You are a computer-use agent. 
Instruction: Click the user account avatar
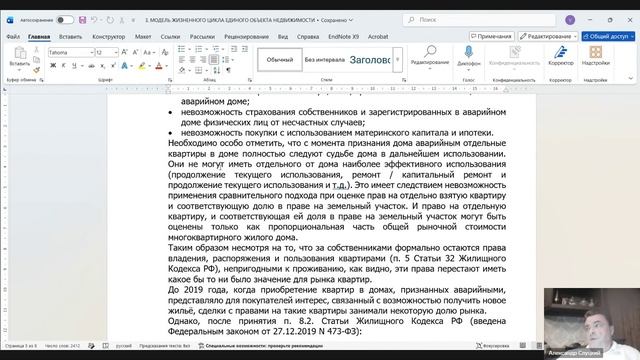pos(570,20)
